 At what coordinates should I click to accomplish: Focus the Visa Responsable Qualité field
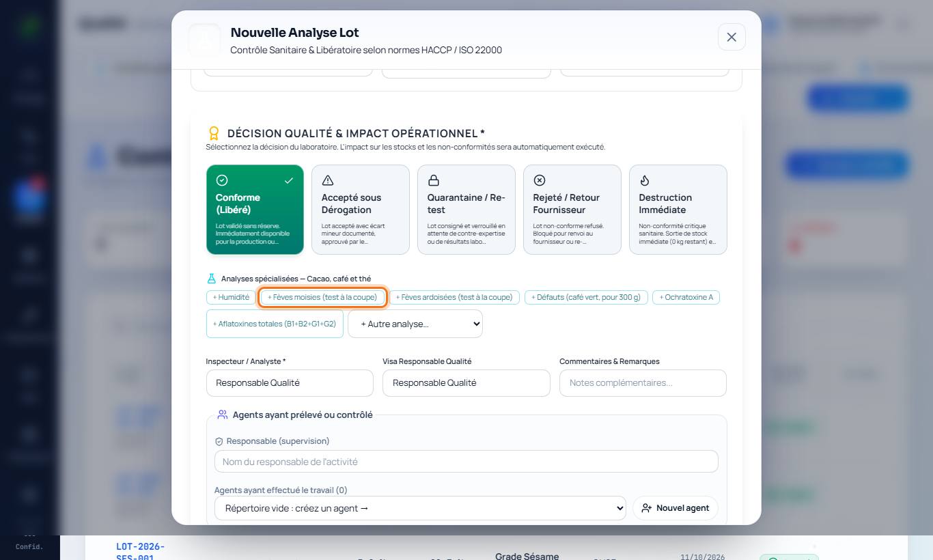coord(466,383)
